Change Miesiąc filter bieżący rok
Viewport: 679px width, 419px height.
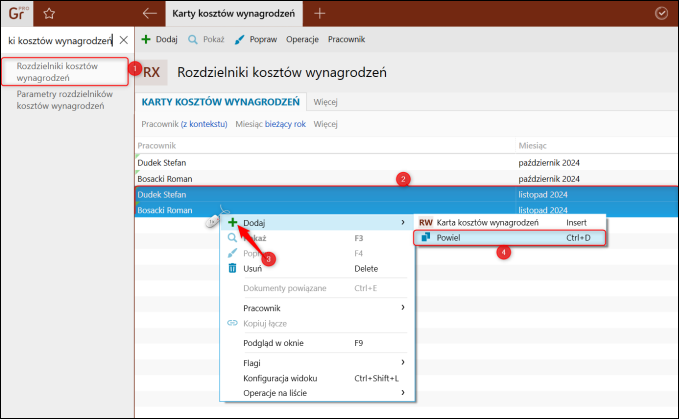point(285,124)
